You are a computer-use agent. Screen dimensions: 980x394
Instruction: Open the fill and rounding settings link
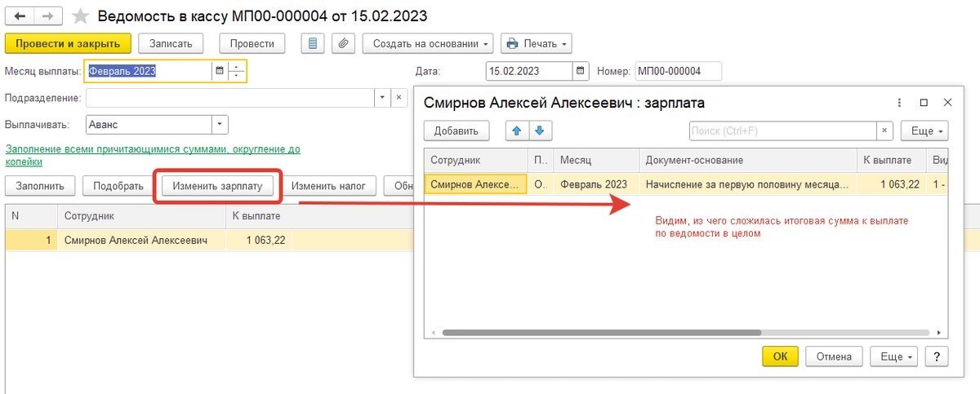point(153,156)
